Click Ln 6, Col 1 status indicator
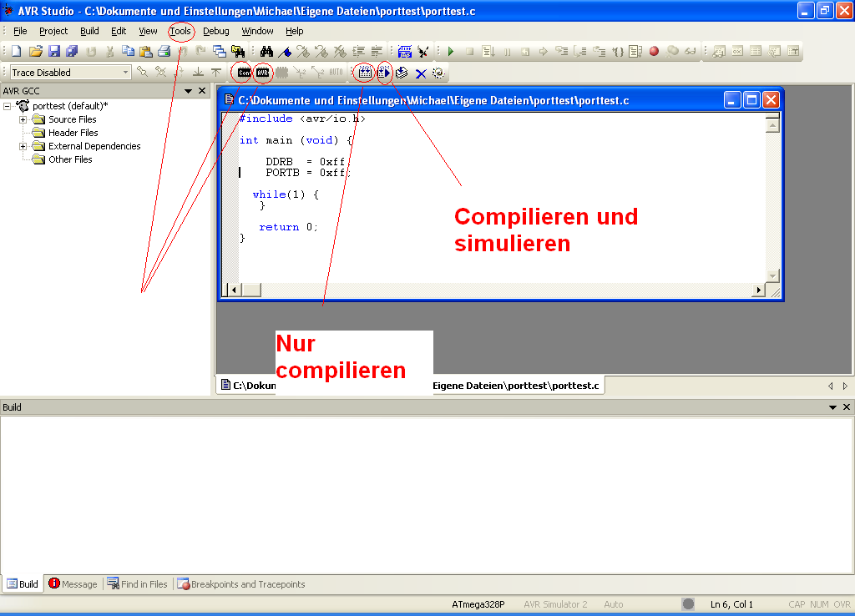The height and width of the screenshot is (616, 855). point(731,604)
